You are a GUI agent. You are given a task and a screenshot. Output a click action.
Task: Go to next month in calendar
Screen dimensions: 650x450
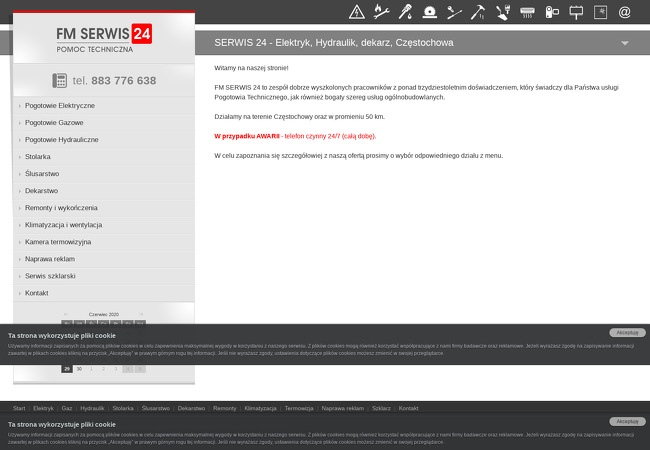pos(141,315)
